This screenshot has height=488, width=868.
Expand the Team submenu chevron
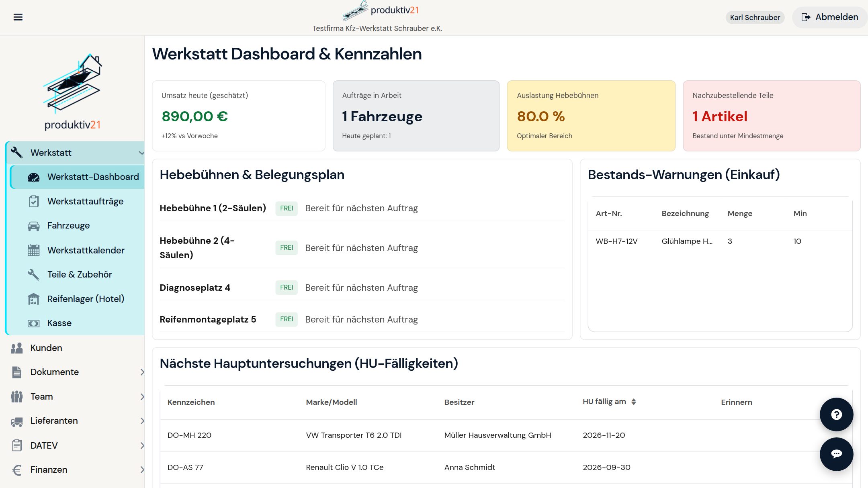click(142, 397)
